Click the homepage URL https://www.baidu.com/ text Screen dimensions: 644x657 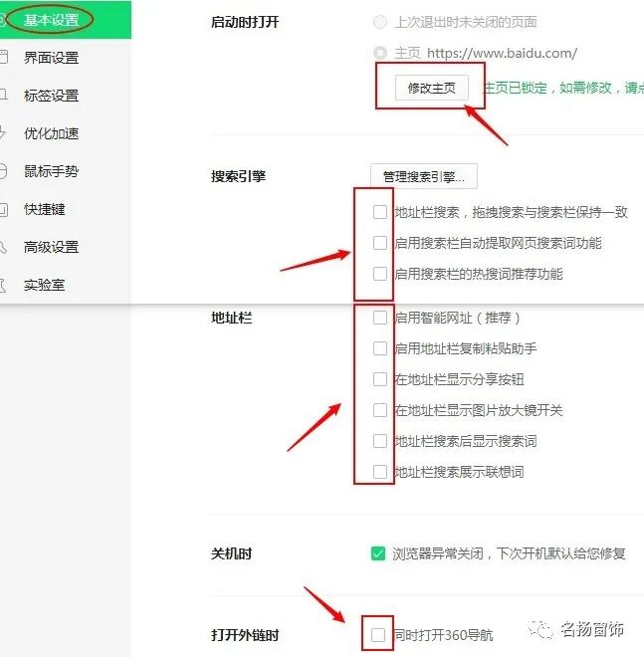pyautogui.click(x=502, y=53)
